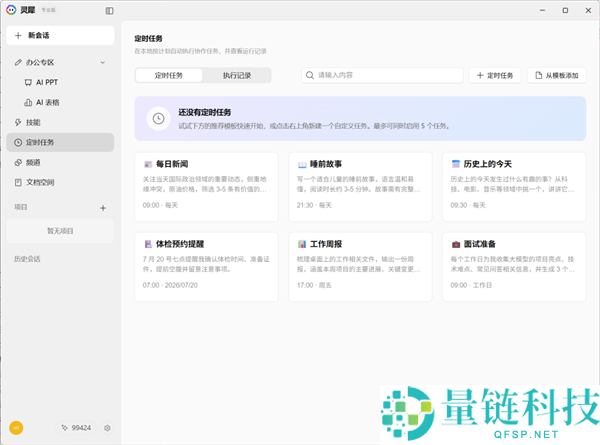Click the 历史会话 label
The height and width of the screenshot is (445, 600).
(27, 259)
